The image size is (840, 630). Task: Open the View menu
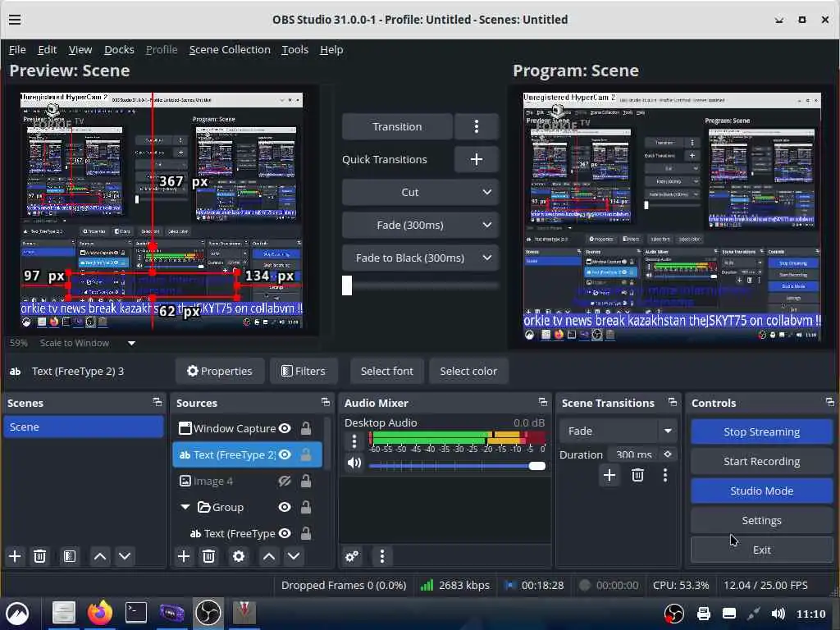(80, 49)
